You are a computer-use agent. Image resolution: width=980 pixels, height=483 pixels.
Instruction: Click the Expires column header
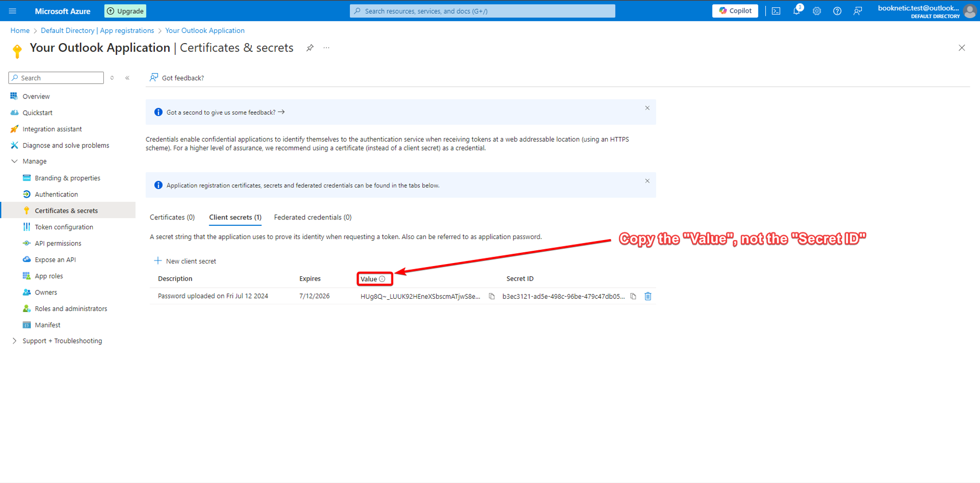310,279
